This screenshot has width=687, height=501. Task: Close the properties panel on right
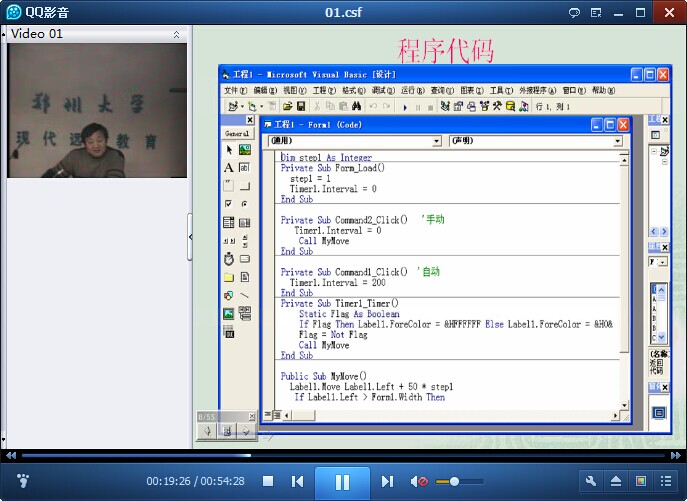(x=665, y=247)
